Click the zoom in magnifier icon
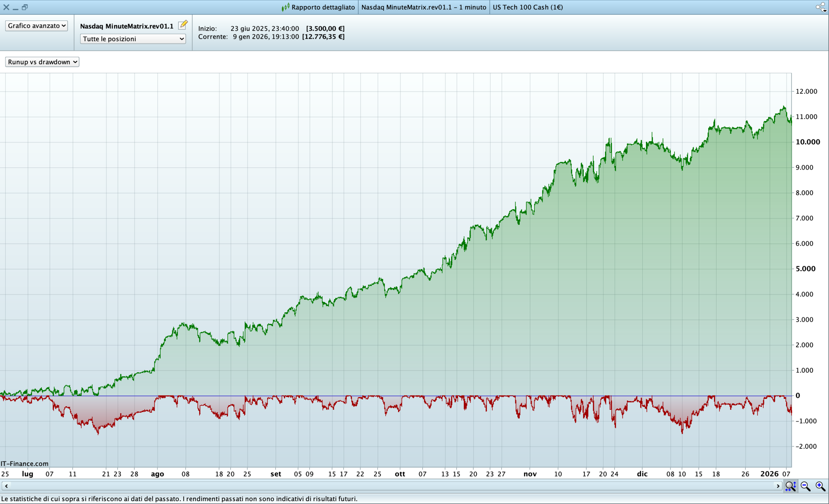Image resolution: width=829 pixels, height=504 pixels. click(x=820, y=486)
